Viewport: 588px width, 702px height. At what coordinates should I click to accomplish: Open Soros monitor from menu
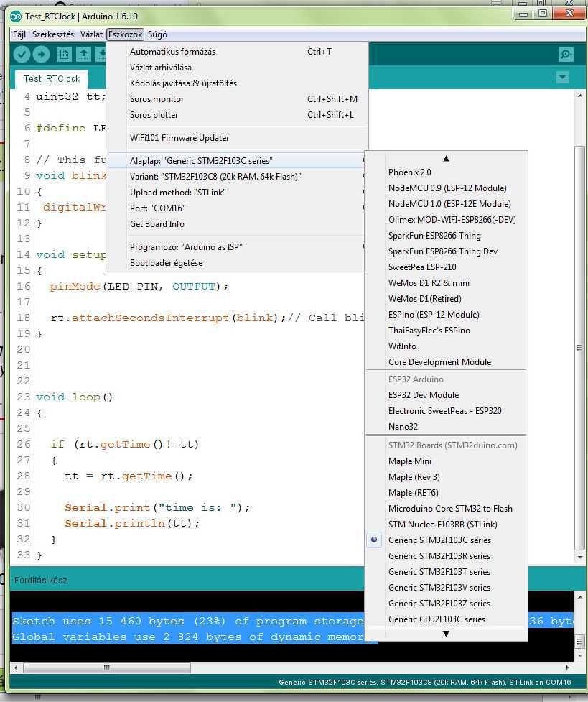[236, 99]
